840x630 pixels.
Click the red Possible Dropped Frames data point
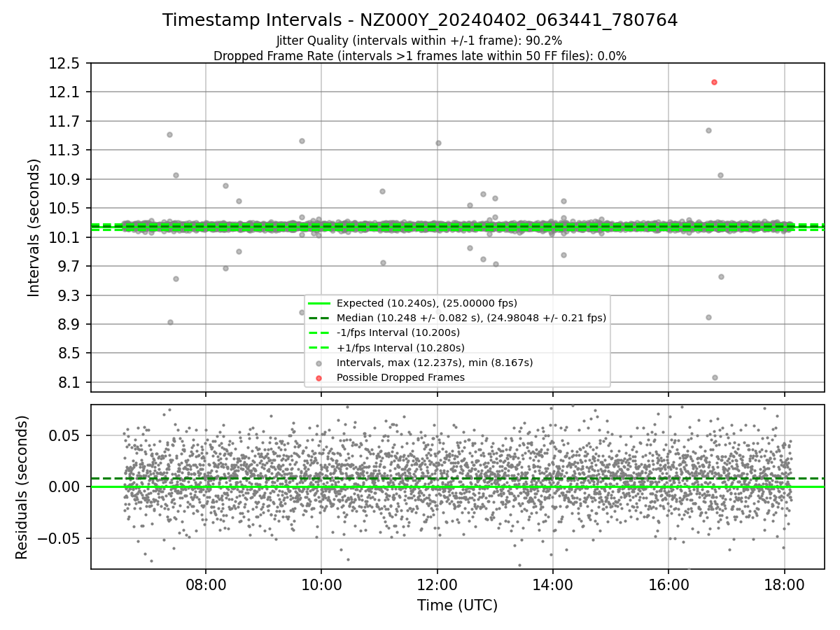click(714, 82)
